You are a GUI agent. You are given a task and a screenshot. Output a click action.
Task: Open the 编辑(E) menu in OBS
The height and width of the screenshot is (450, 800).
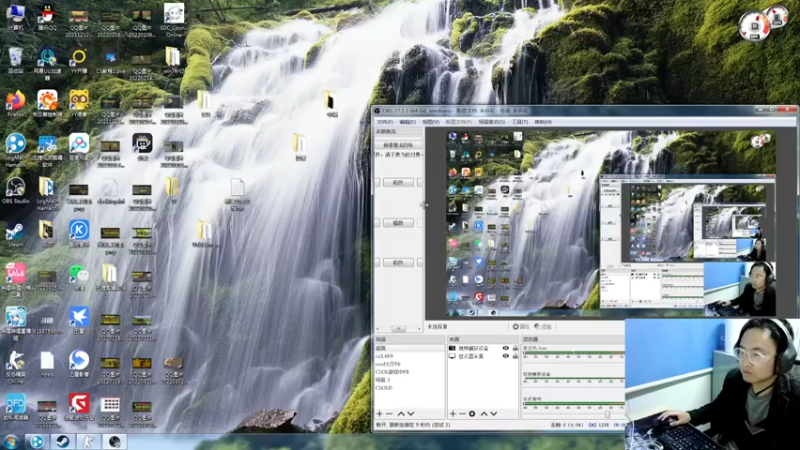tap(407, 122)
